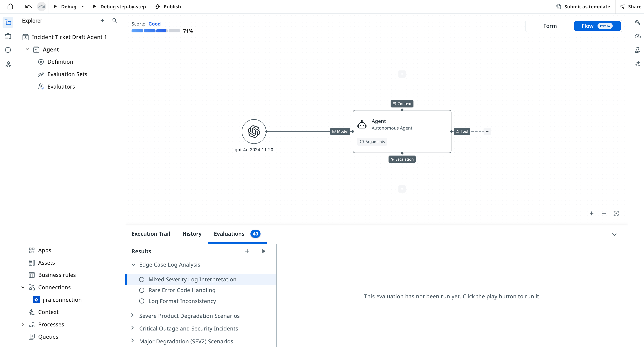
Task: Run evaluations with Results play button
Action: [x=264, y=251]
